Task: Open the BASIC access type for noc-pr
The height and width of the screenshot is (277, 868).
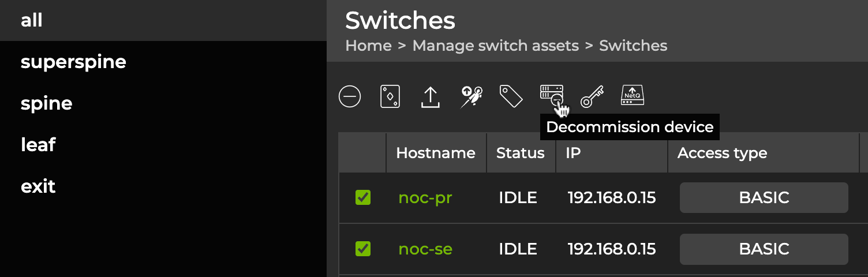Action: coord(764,198)
